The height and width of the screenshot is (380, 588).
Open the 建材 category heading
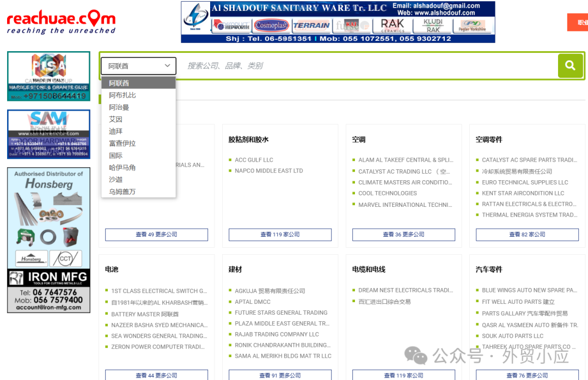coord(236,269)
